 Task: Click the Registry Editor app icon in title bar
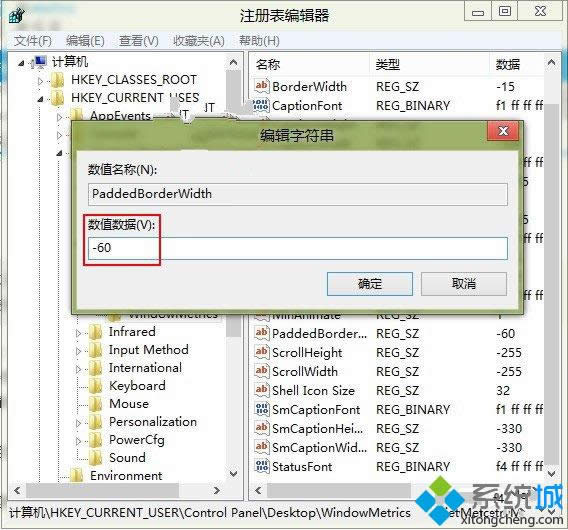click(x=16, y=16)
